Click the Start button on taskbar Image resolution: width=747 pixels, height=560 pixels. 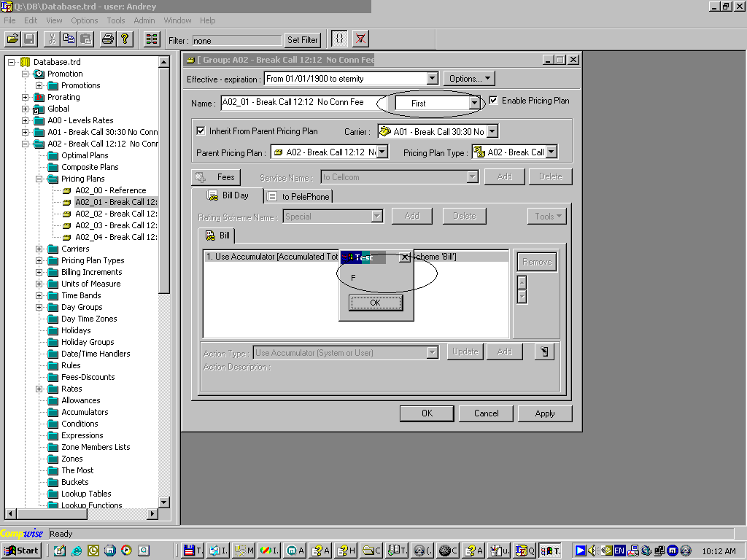pos(21,551)
